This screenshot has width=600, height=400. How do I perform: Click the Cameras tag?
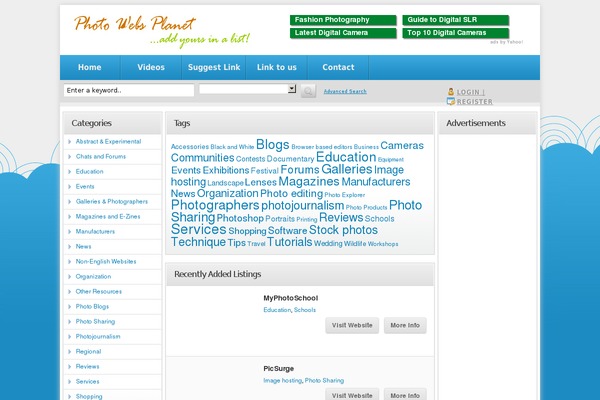402,146
